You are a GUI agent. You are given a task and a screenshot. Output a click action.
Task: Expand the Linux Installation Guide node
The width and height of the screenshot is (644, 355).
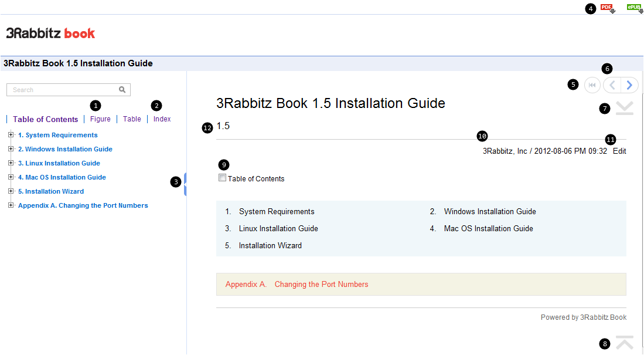click(x=11, y=163)
